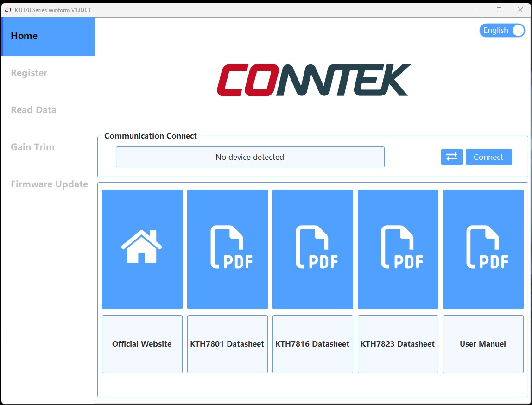Select the Home tab in sidebar

[48, 36]
